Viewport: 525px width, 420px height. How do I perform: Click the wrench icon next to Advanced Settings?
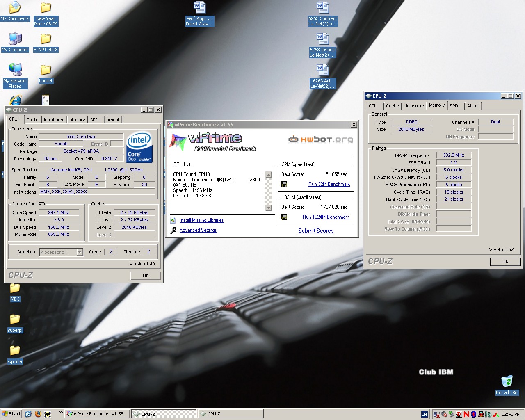[x=173, y=230]
